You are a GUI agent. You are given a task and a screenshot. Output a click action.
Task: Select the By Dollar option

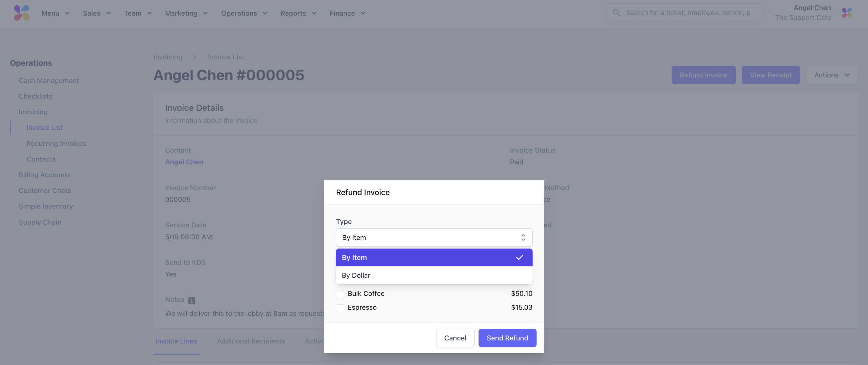click(x=434, y=275)
